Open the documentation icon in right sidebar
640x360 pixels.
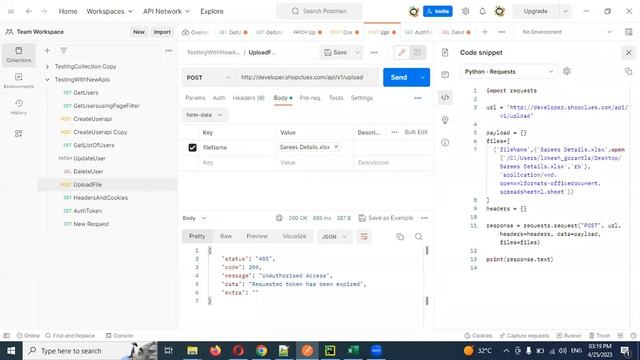pos(445,52)
